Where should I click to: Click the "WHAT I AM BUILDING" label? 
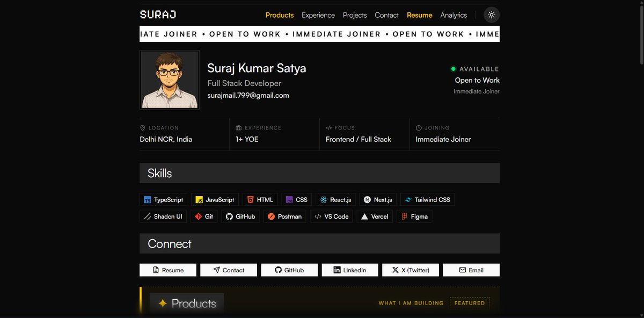pyautogui.click(x=411, y=303)
